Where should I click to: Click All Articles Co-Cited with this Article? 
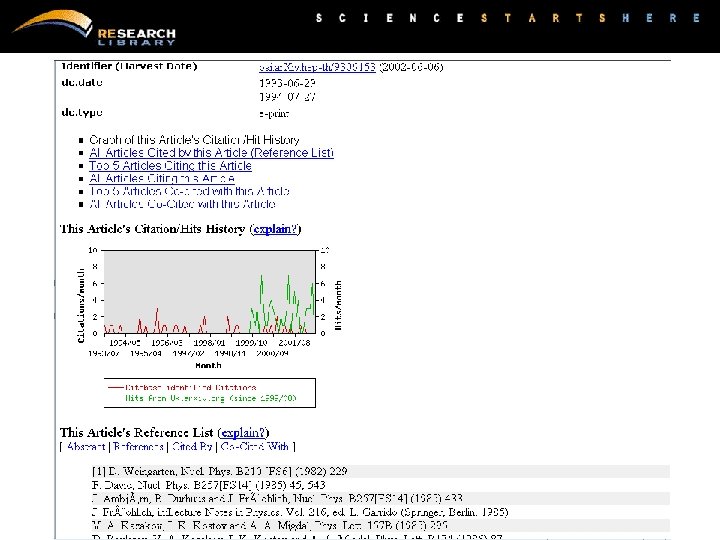tap(182, 204)
